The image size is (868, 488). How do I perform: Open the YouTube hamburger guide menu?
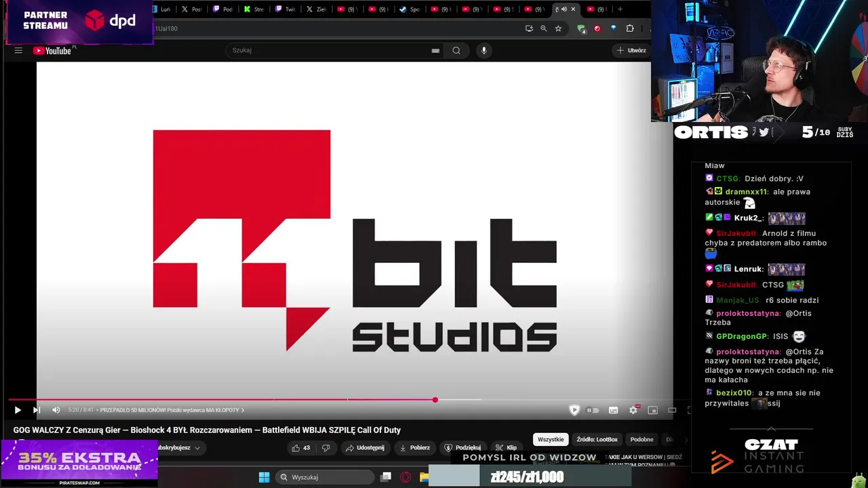tap(18, 50)
